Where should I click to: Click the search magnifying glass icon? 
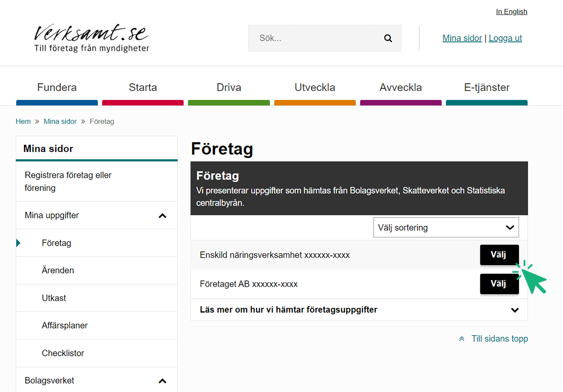pyautogui.click(x=388, y=38)
